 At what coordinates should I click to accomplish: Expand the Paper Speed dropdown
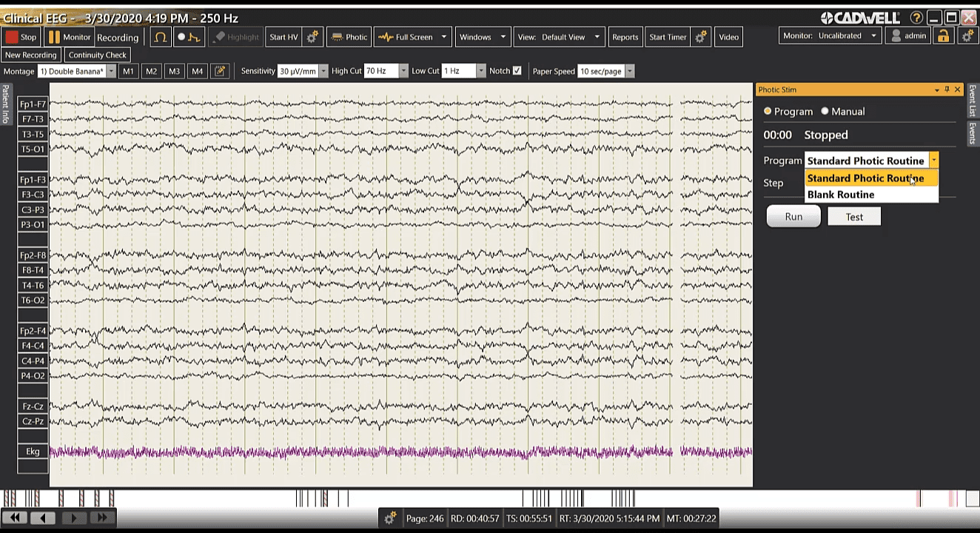point(629,70)
